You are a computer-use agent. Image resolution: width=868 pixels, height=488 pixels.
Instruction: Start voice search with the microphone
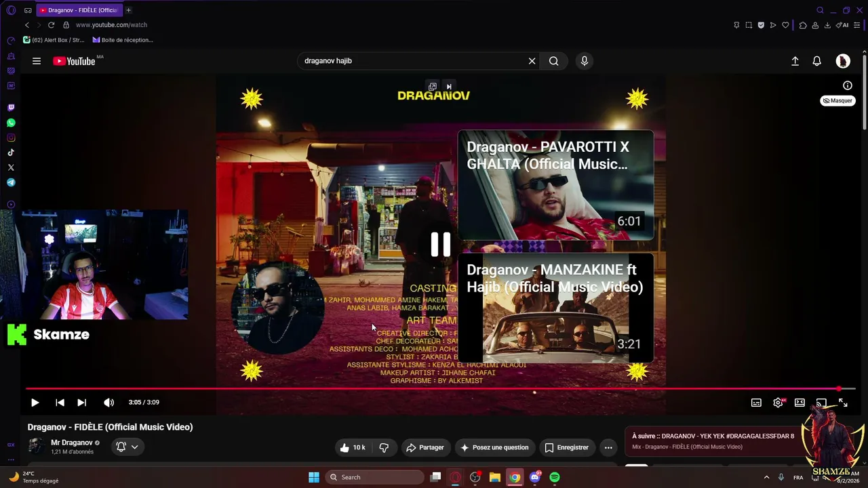click(585, 61)
